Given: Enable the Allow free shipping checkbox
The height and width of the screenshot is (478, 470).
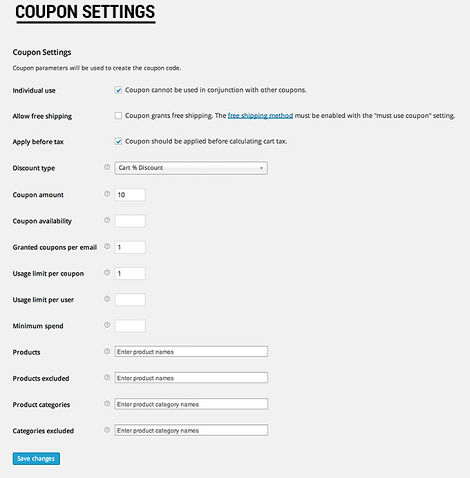Looking at the screenshot, I should (118, 116).
